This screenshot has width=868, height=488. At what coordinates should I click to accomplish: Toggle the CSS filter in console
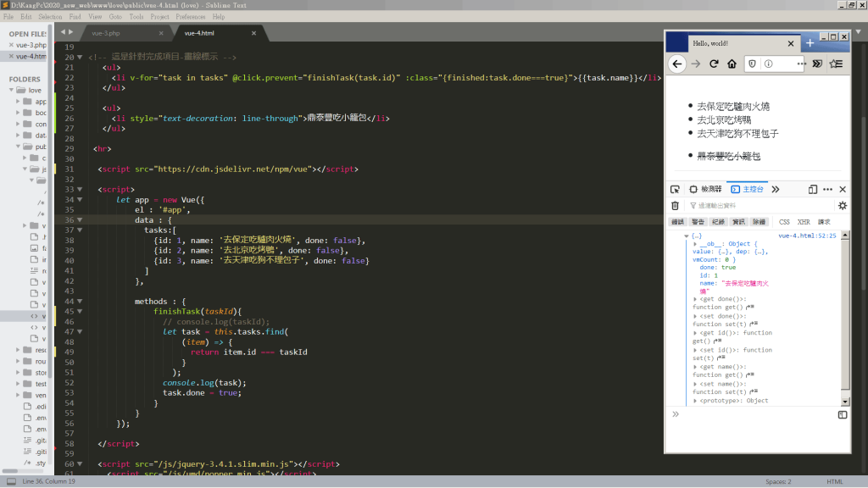(784, 222)
